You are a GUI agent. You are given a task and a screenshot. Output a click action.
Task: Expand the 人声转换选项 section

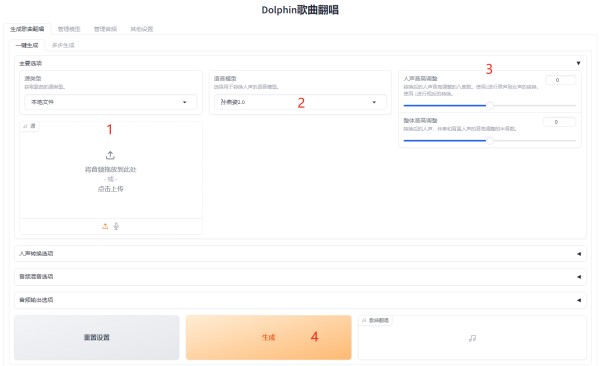[x=300, y=253]
